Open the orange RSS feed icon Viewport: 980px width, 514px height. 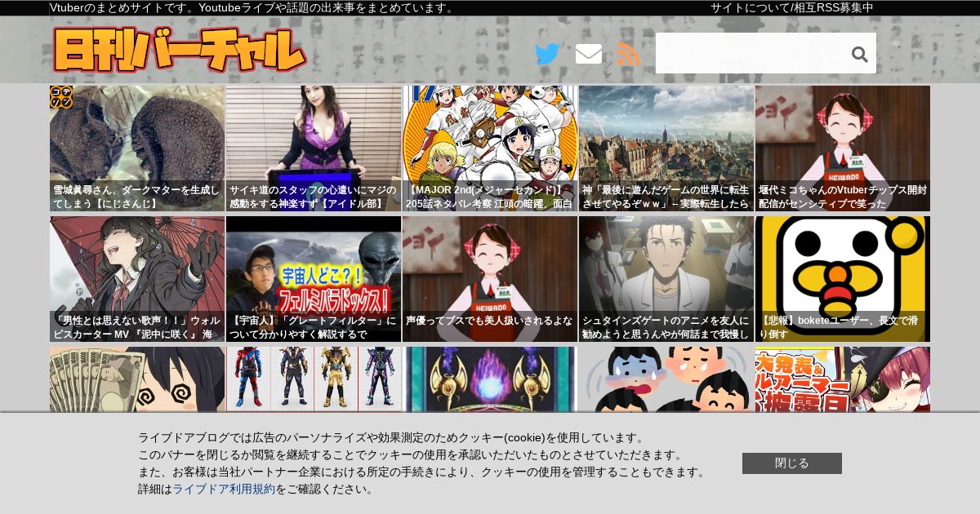629,54
